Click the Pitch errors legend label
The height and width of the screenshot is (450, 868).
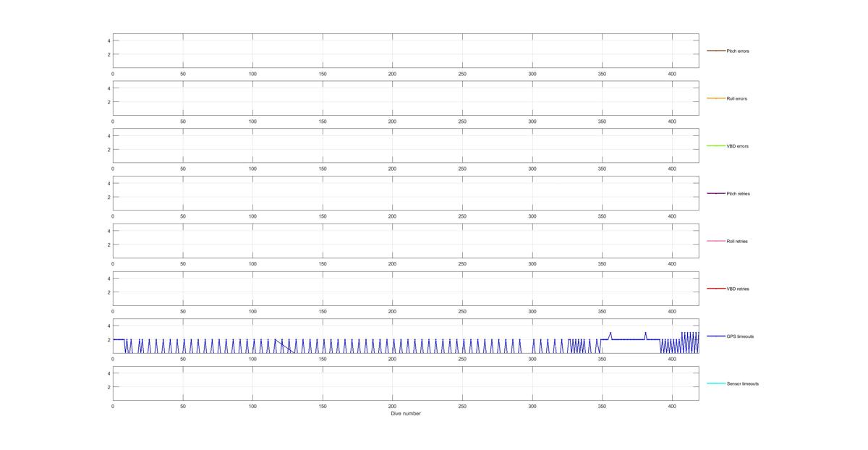point(738,51)
